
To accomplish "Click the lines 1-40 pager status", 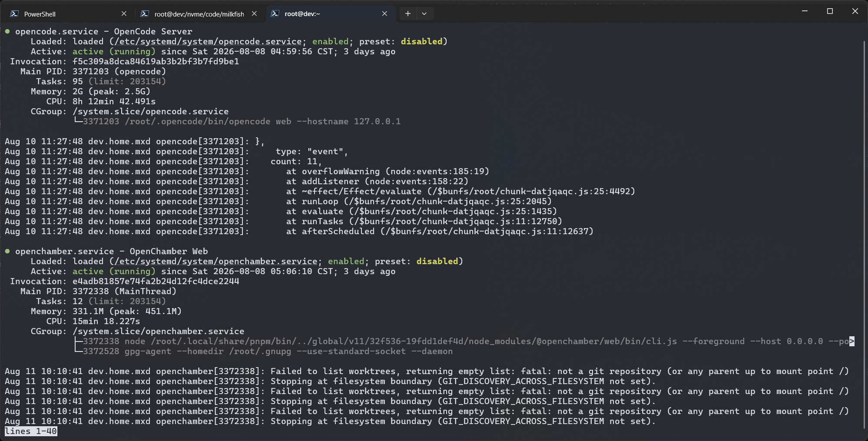I will [x=31, y=431].
